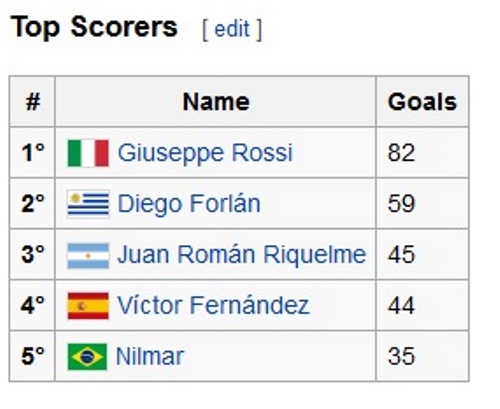
Task: Select the 44 goals cell
Action: point(422,305)
